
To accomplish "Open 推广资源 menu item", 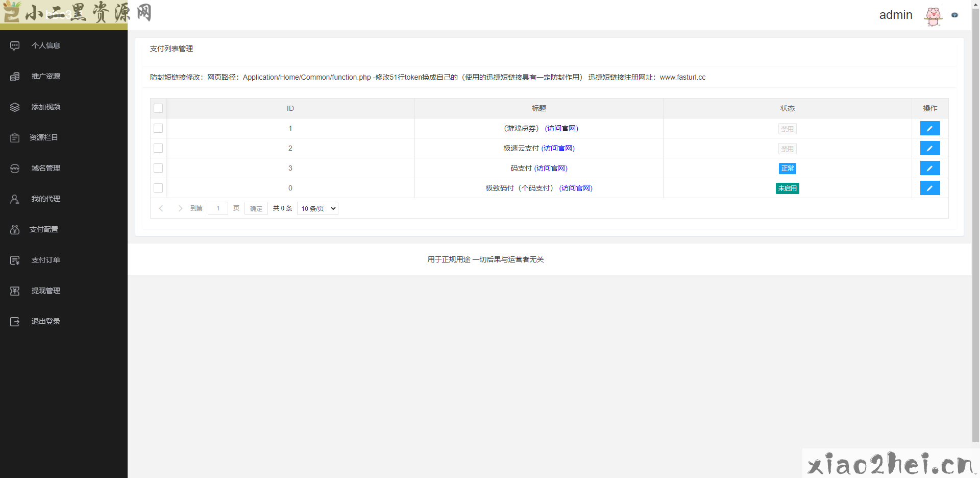I will point(64,76).
